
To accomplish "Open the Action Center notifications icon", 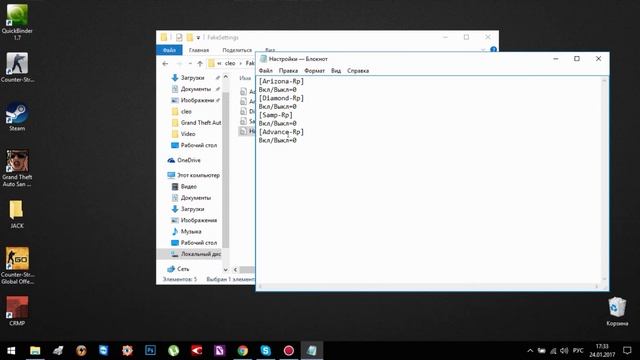I will coord(627,351).
